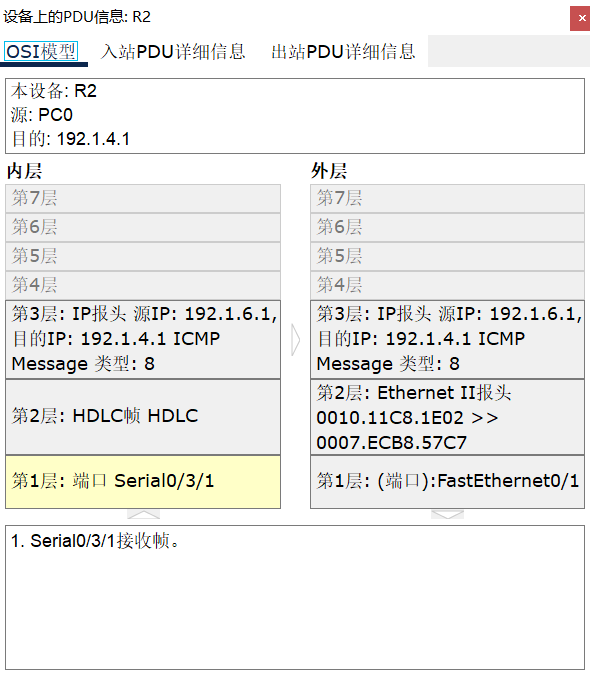Click the right arrow between inner and outer layers
Screen dimensions: 590x674
tap(296, 340)
